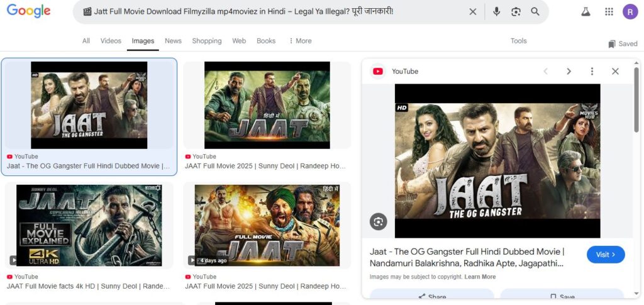Clear the search box text

tap(473, 11)
